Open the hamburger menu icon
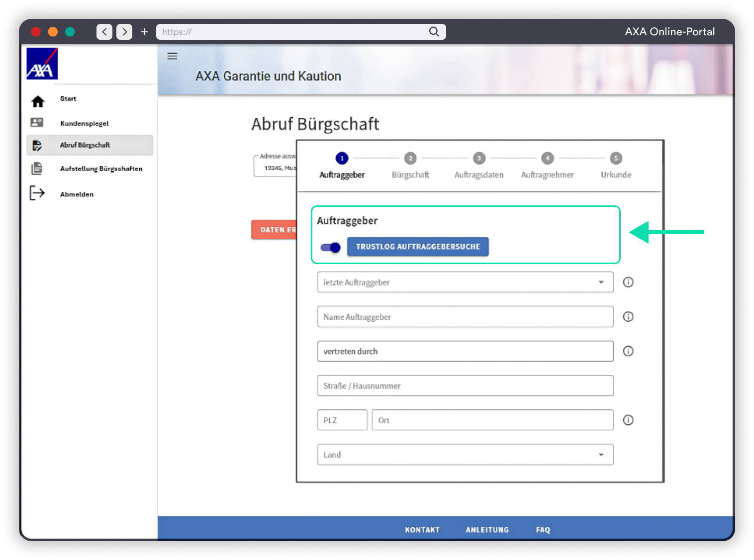The width and height of the screenshot is (754, 560). pyautogui.click(x=172, y=56)
